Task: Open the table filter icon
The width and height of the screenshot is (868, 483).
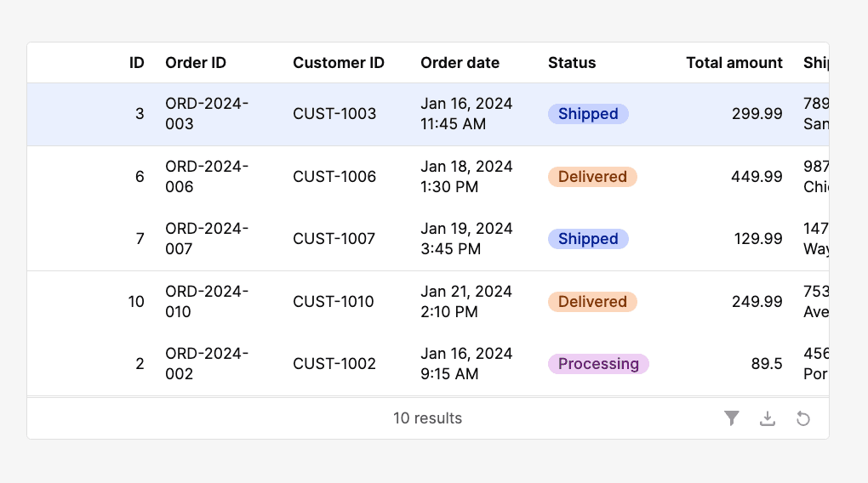Action: point(731,418)
